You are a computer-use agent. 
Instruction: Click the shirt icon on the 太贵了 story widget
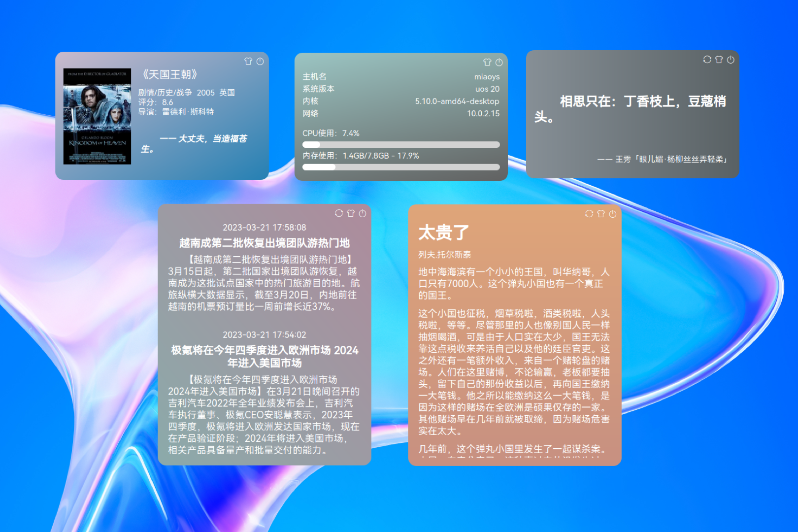point(601,214)
